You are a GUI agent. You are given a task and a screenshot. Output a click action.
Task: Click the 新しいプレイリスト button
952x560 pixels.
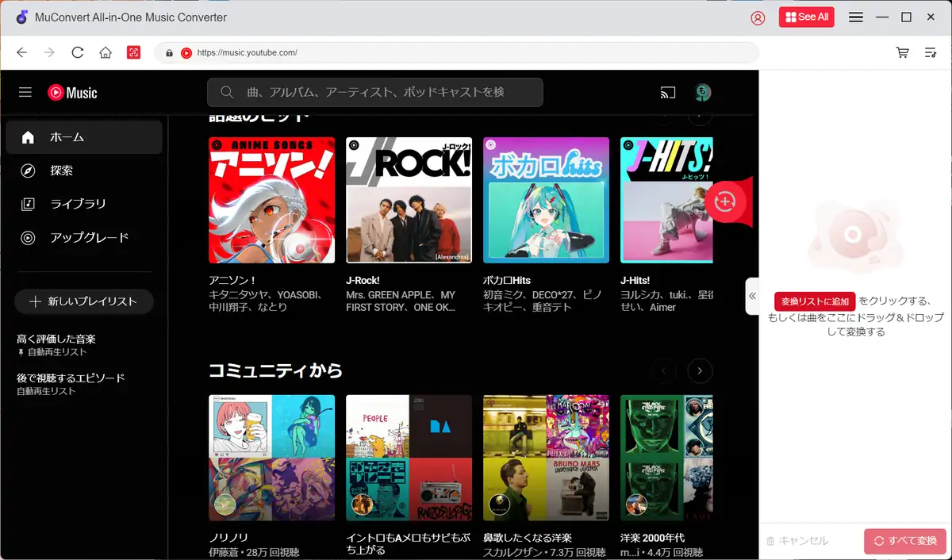(x=84, y=301)
